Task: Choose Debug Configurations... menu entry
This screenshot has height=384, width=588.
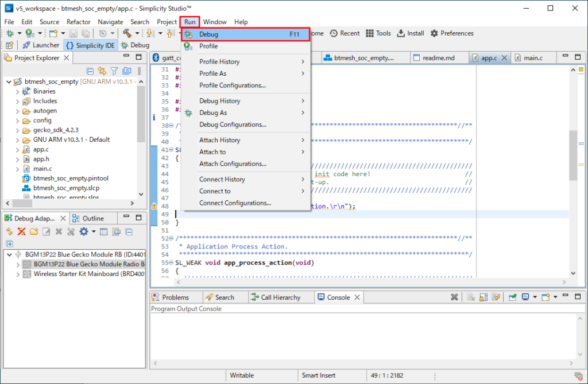Action: [233, 125]
